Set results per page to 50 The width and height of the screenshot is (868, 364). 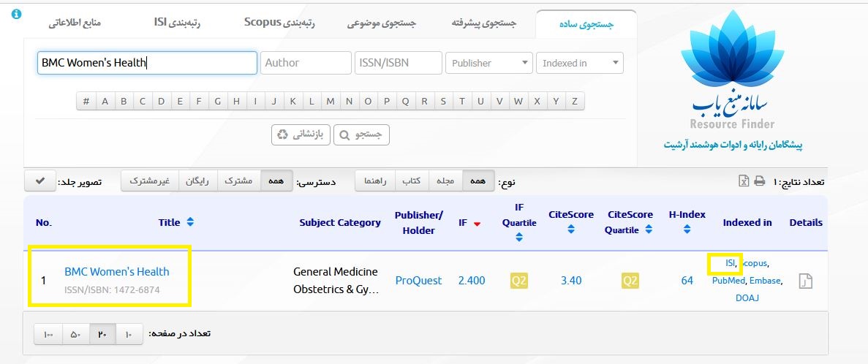(x=75, y=334)
